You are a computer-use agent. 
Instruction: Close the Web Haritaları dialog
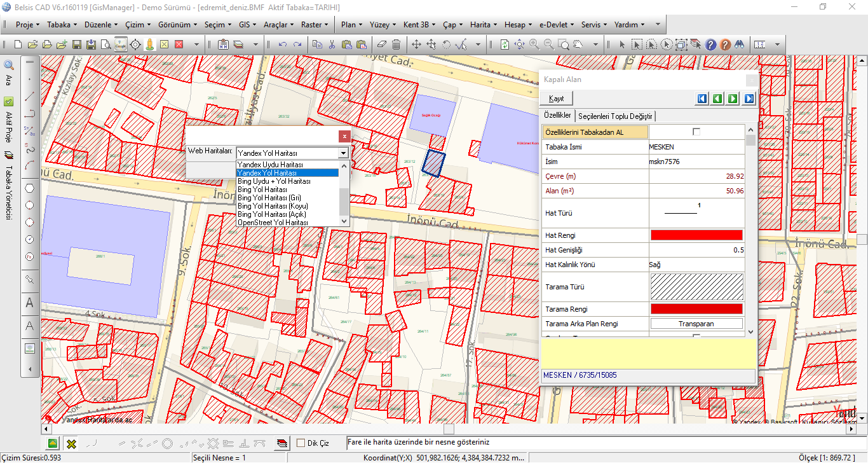[x=344, y=136]
